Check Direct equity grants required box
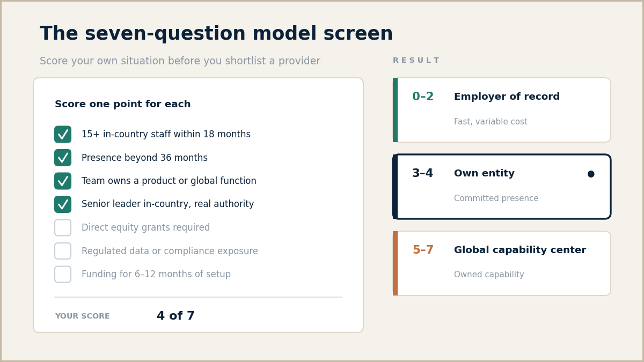Viewport: 644px width, 362px height. tap(63, 228)
